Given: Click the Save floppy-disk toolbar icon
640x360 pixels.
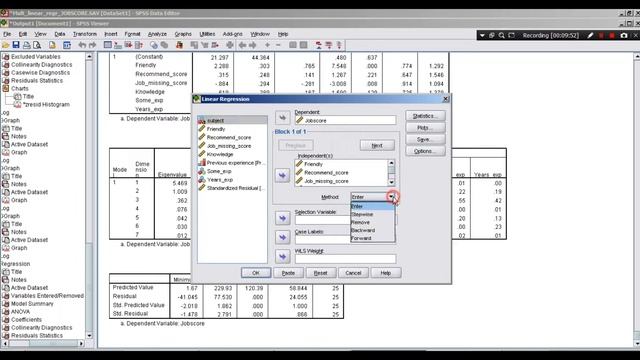Looking at the screenshot, I should pos(16,45).
